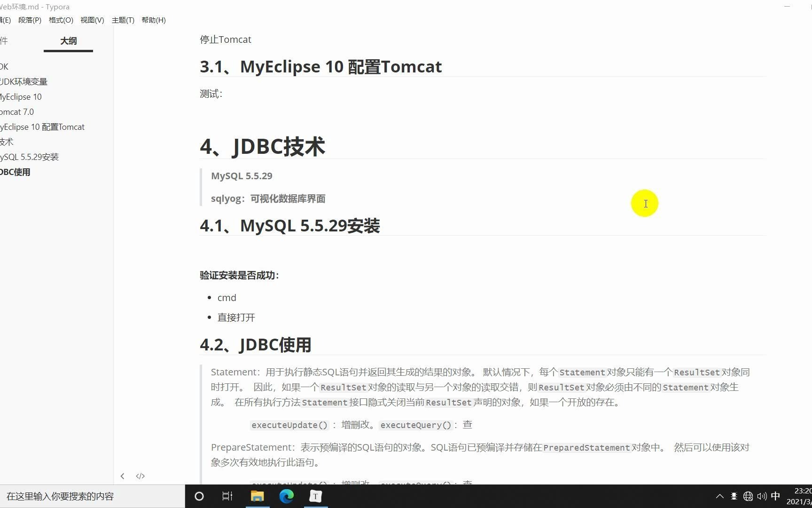The height and width of the screenshot is (508, 812).
Task: Click the running app icon in system tray
Action: pyautogui.click(x=734, y=496)
